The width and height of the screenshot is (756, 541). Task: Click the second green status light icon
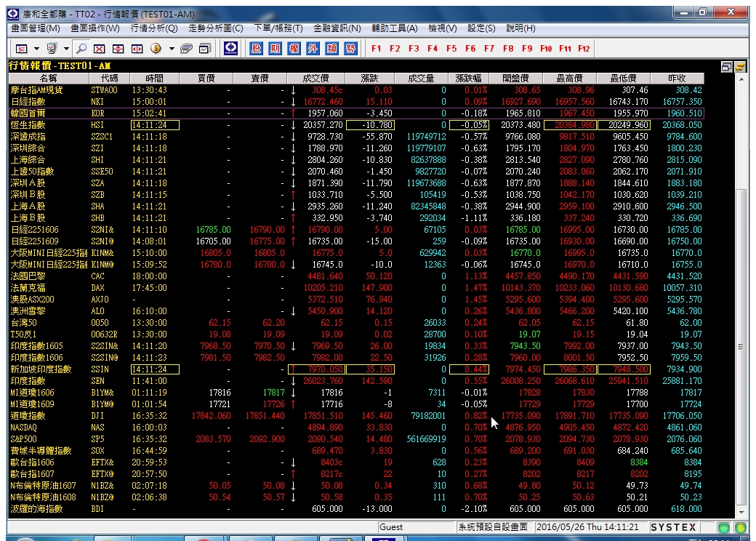click(x=741, y=527)
